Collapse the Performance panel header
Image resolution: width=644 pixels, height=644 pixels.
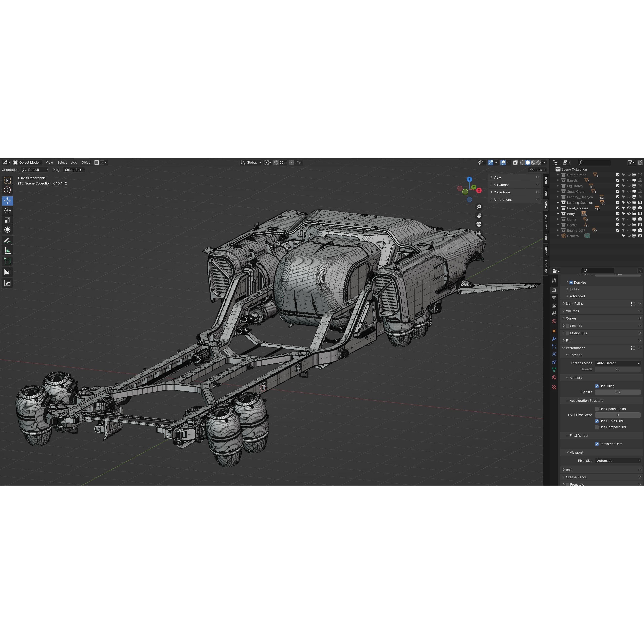pyautogui.click(x=574, y=348)
